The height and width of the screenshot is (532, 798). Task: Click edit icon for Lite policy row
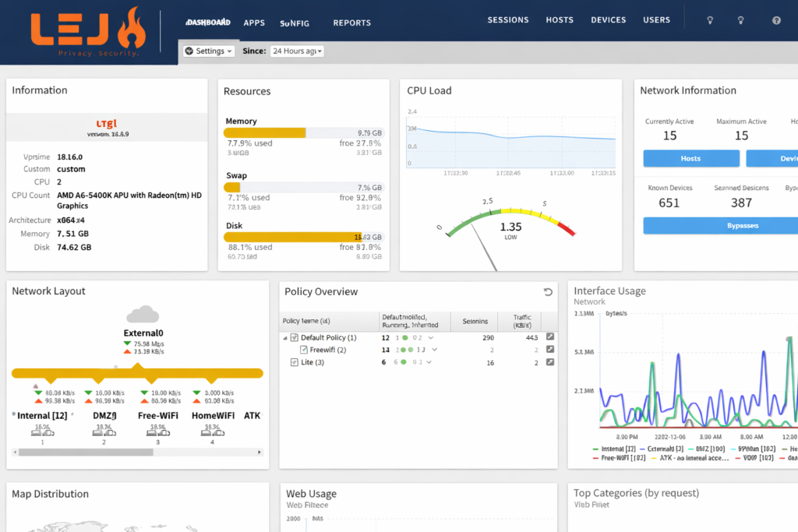click(x=550, y=362)
